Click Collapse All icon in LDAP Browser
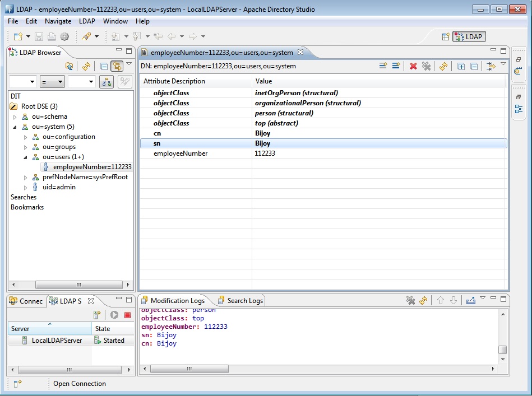The width and height of the screenshot is (532, 396). 104,66
